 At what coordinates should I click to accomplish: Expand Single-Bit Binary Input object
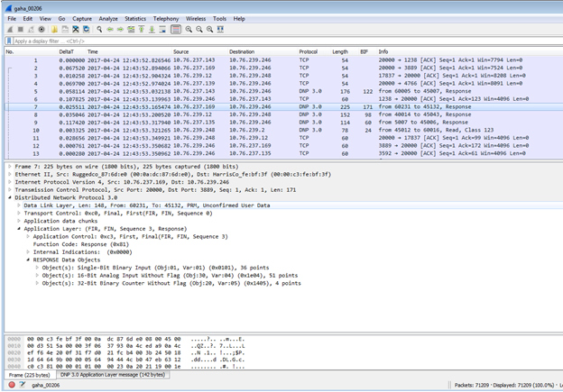37,268
